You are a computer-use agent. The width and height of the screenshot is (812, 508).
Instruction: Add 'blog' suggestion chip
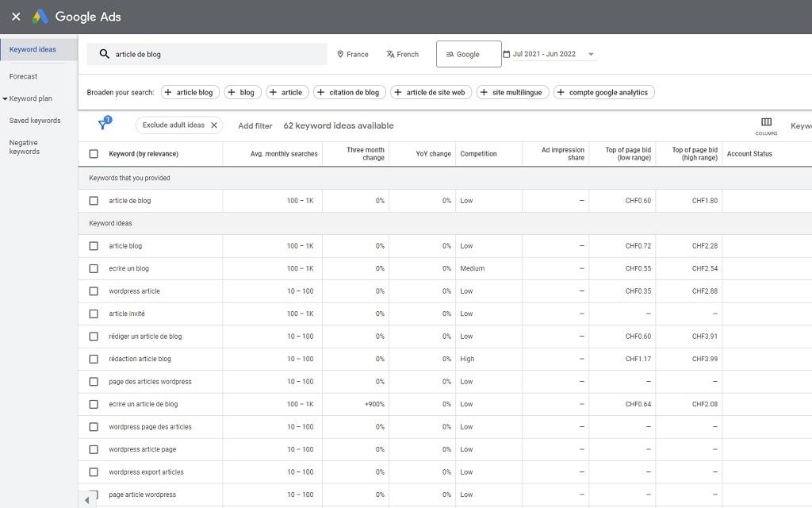tap(243, 92)
